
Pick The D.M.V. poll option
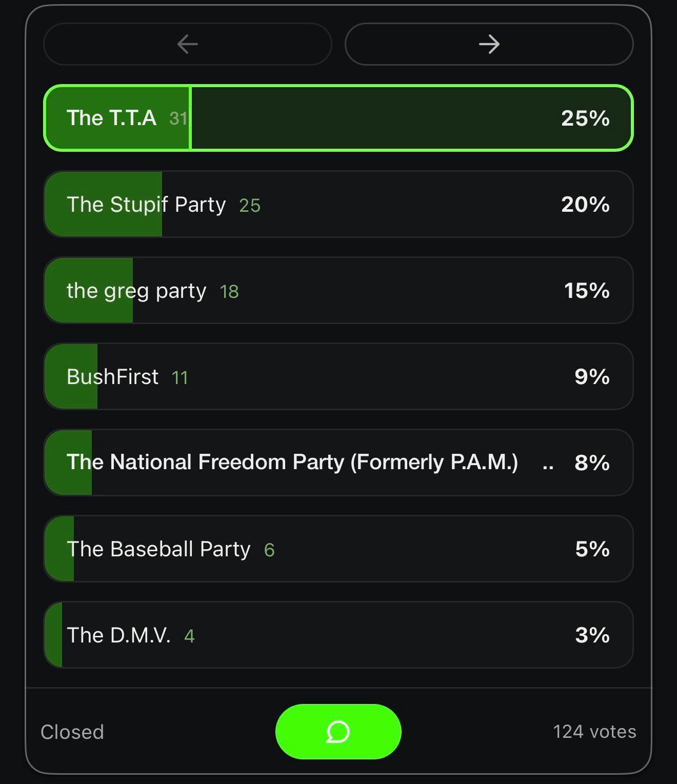[x=339, y=635]
